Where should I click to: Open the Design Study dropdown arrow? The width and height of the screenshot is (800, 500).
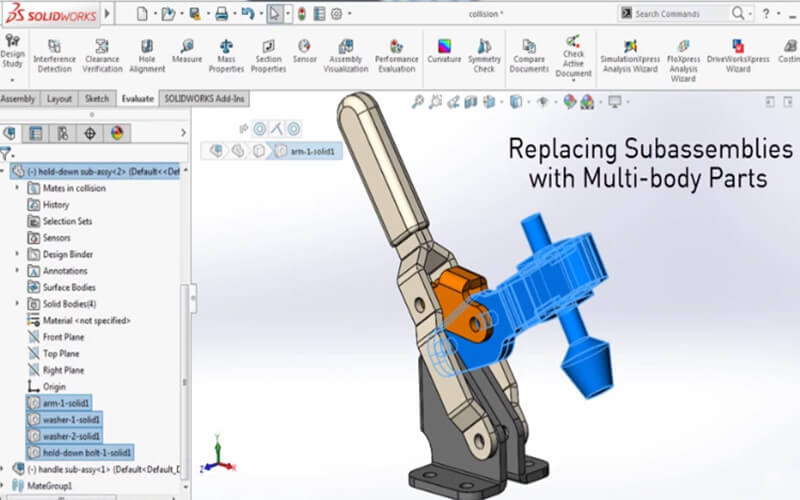[x=12, y=81]
